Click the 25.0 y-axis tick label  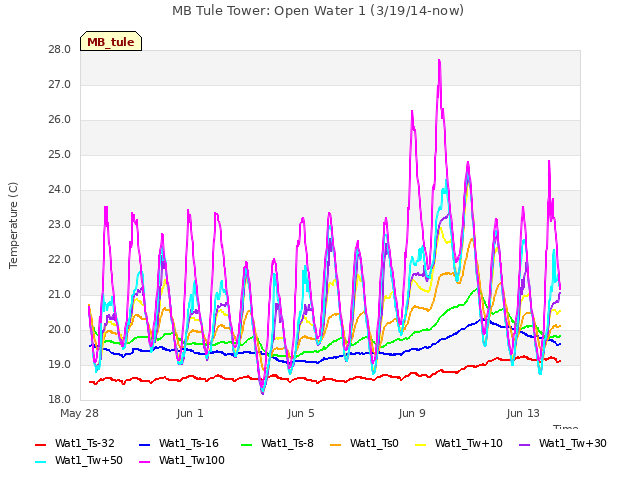pos(60,155)
